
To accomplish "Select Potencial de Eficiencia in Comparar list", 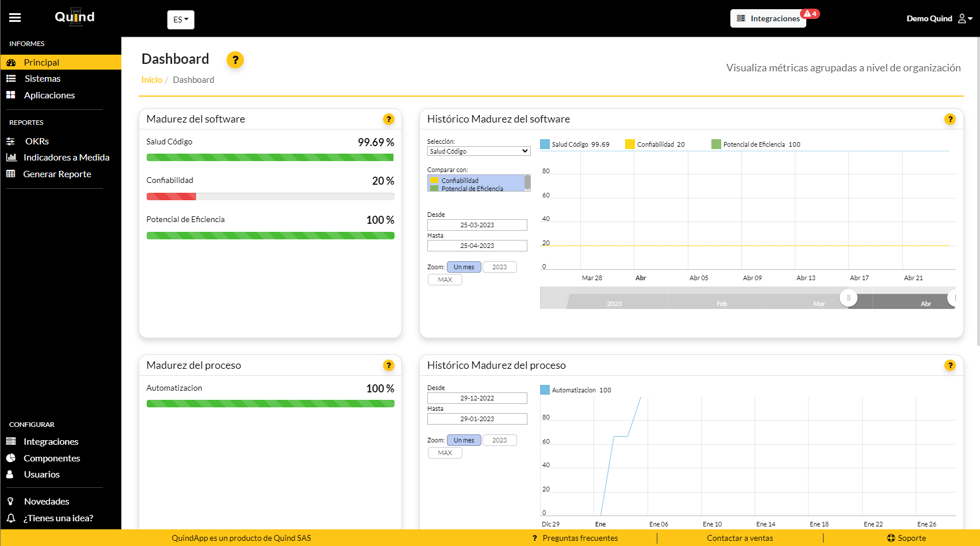I will [476, 188].
